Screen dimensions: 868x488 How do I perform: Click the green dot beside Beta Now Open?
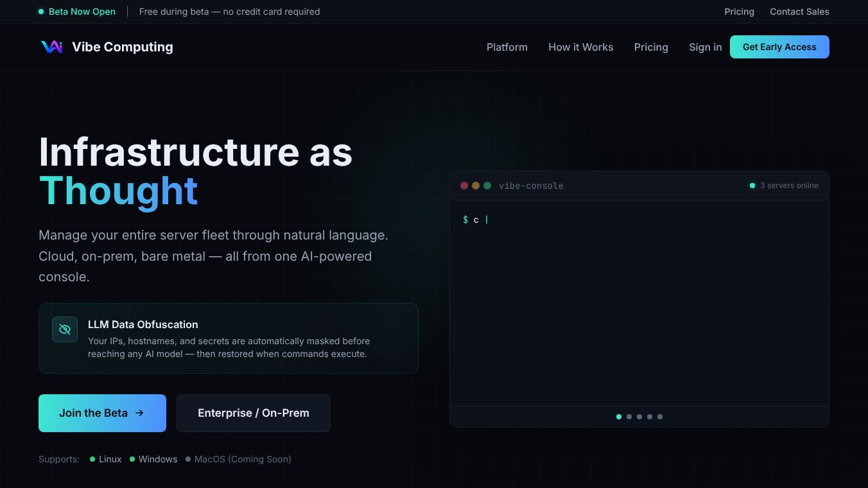[x=41, y=12]
